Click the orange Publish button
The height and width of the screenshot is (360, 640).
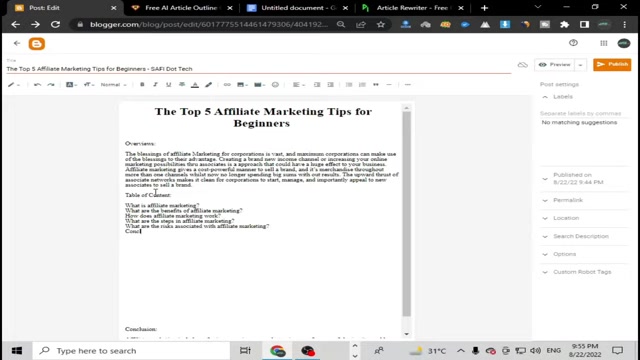612,64
